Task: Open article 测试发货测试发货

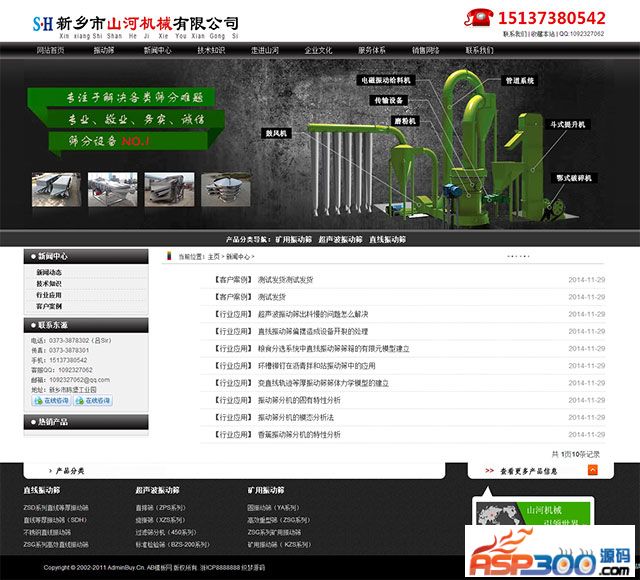Action: click(285, 280)
